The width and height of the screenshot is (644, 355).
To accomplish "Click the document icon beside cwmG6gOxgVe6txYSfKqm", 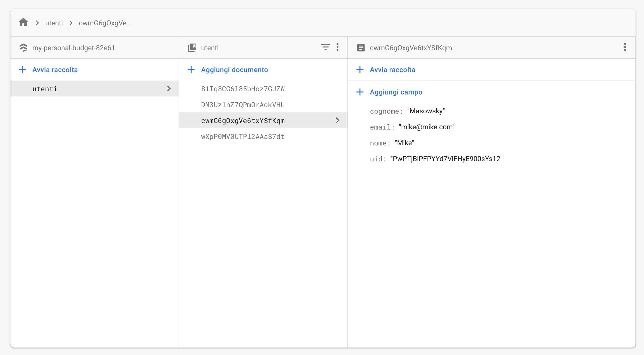I will (x=361, y=47).
